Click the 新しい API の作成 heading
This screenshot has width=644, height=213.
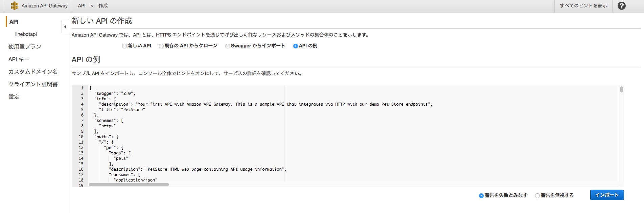102,21
